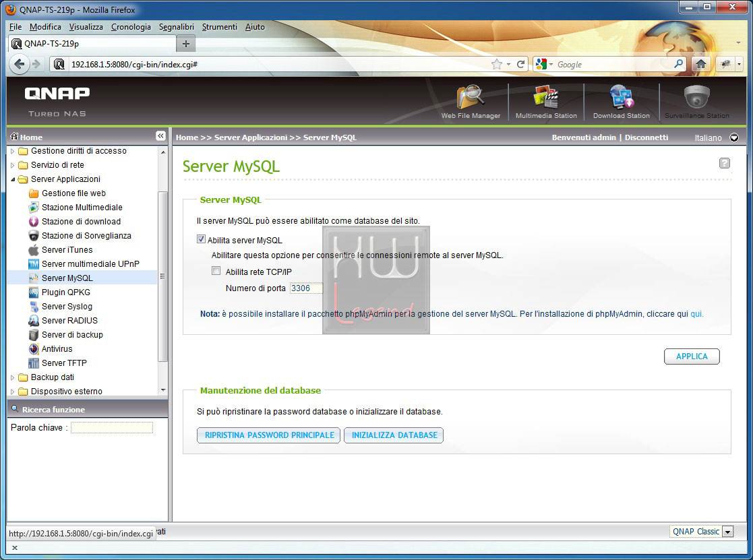Screen dimensions: 753x560
Task: Open the Modifica menu
Action: pos(45,27)
